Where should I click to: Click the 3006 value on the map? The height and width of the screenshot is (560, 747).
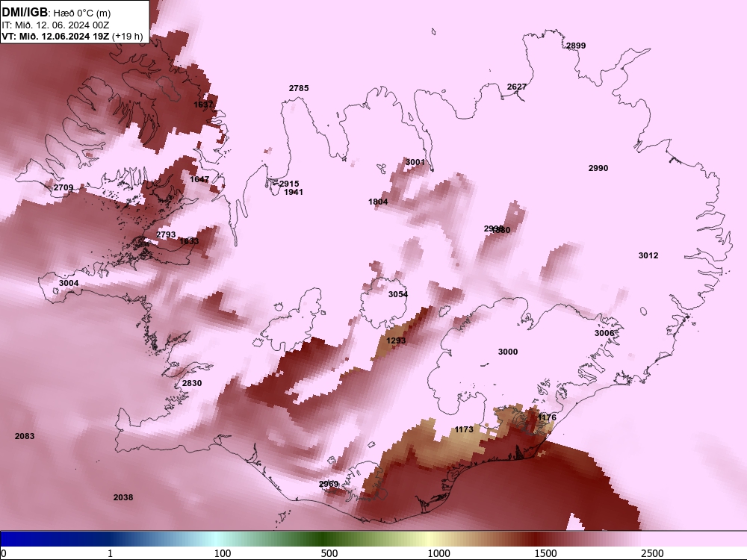pyautogui.click(x=604, y=333)
